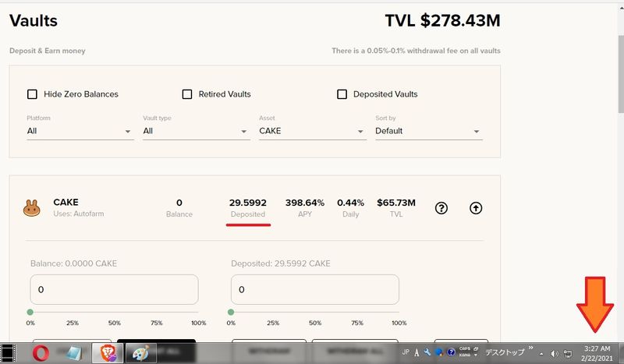The width and height of the screenshot is (624, 364).
Task: Click the JP language indicator in taskbar
Action: click(406, 353)
